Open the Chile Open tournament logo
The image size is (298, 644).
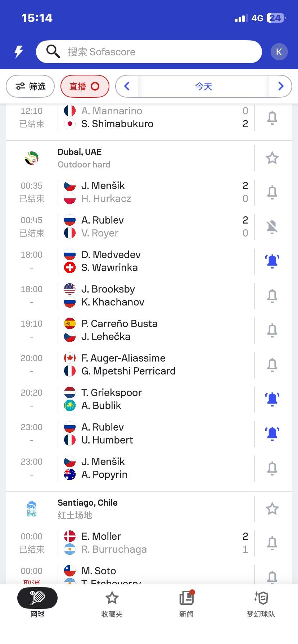click(x=32, y=509)
